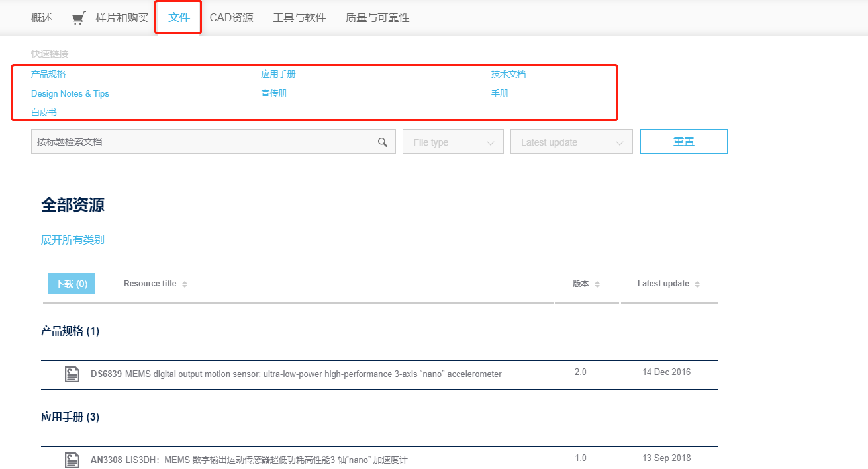868x469 pixels.
Task: Click the AN3308 document icon
Action: coord(72,460)
